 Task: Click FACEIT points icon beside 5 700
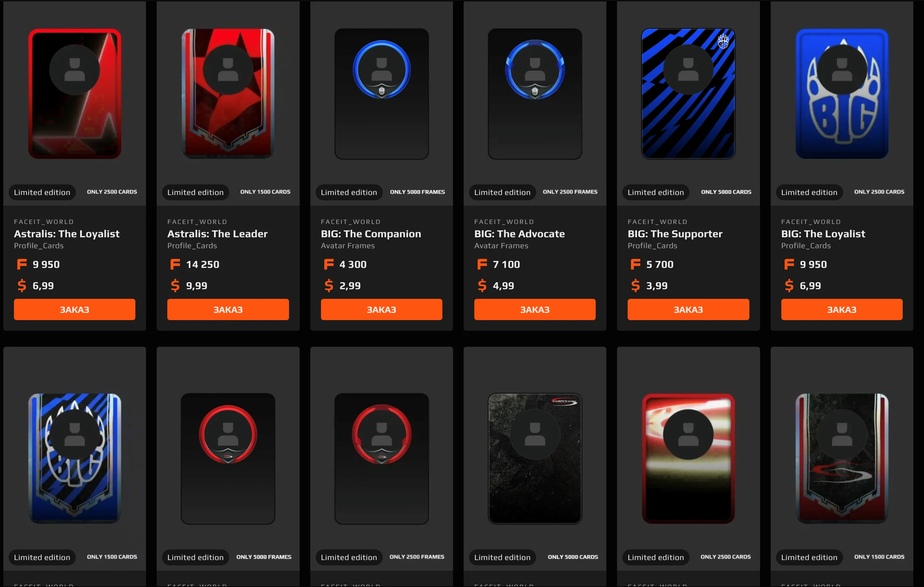(x=635, y=264)
